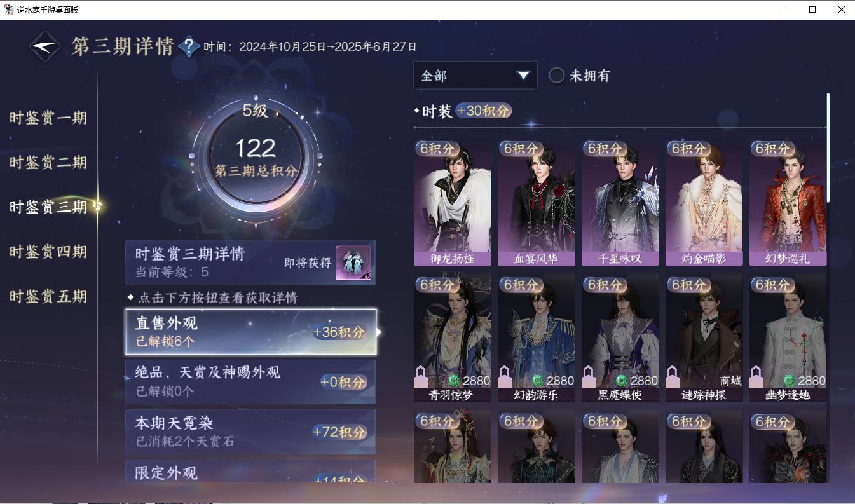The width and height of the screenshot is (855, 504).
Task: Switch to 时鉴赏四期 tab
Action: tap(48, 252)
